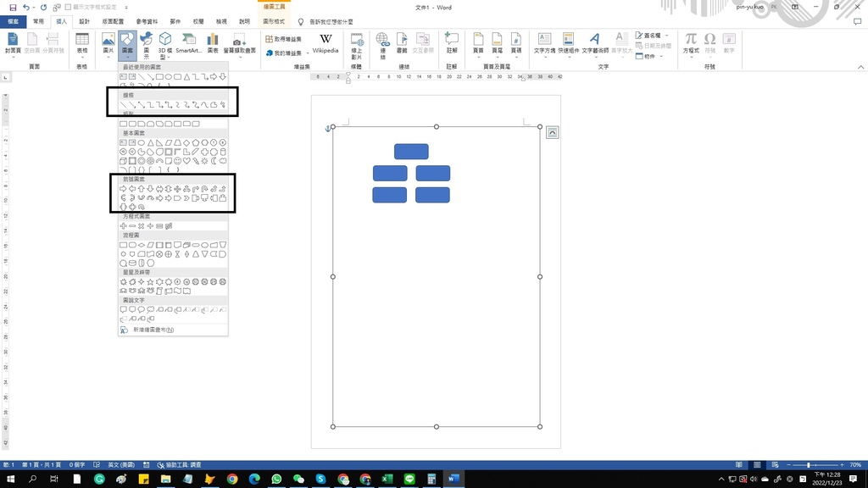868x488 pixels.
Task: Open the 圖案 shapes dropdown button
Action: (127, 46)
